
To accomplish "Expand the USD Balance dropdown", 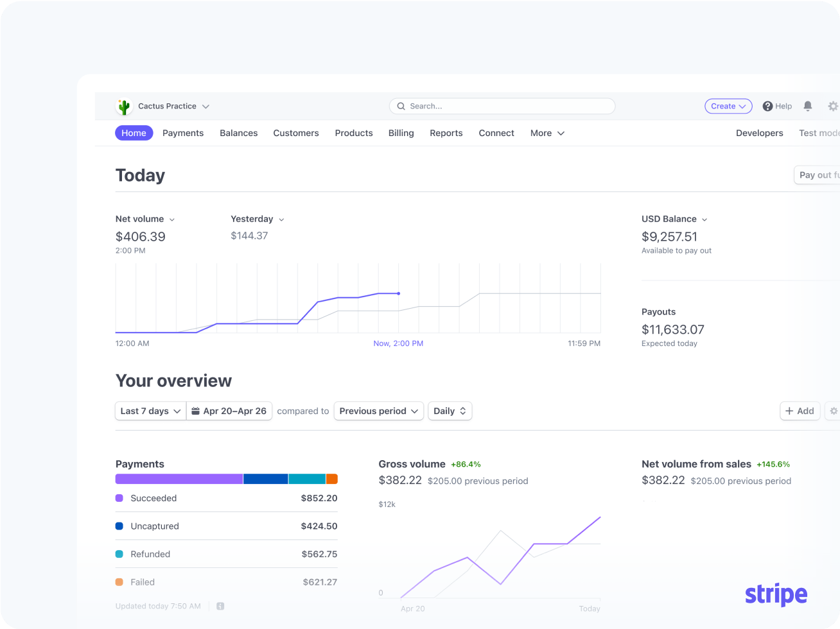I will [x=704, y=220].
